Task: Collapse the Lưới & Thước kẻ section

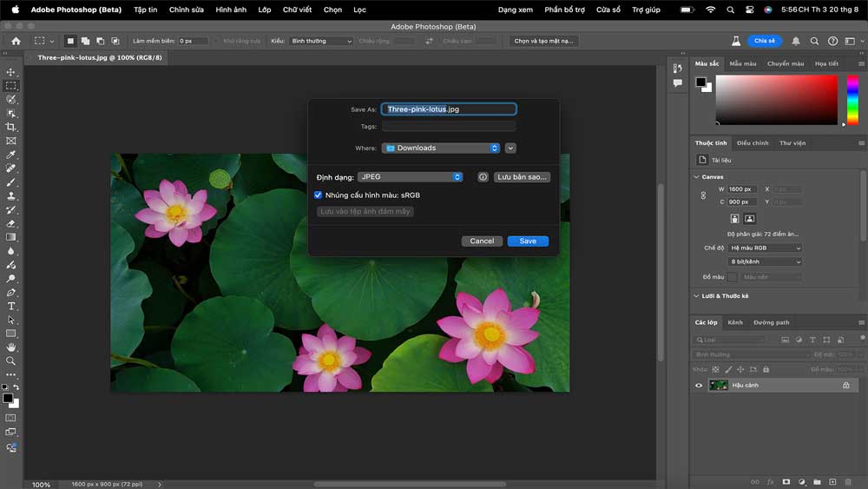Action: point(696,296)
